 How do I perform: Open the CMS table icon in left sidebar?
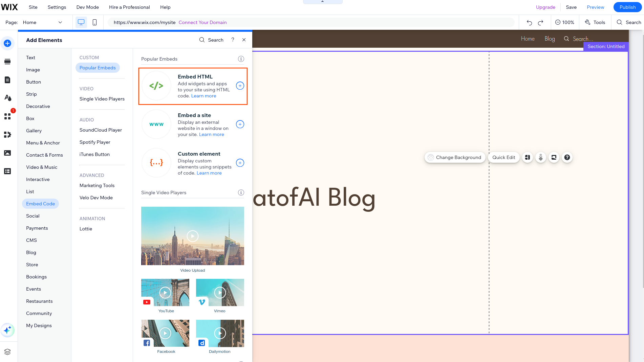coord(7,171)
